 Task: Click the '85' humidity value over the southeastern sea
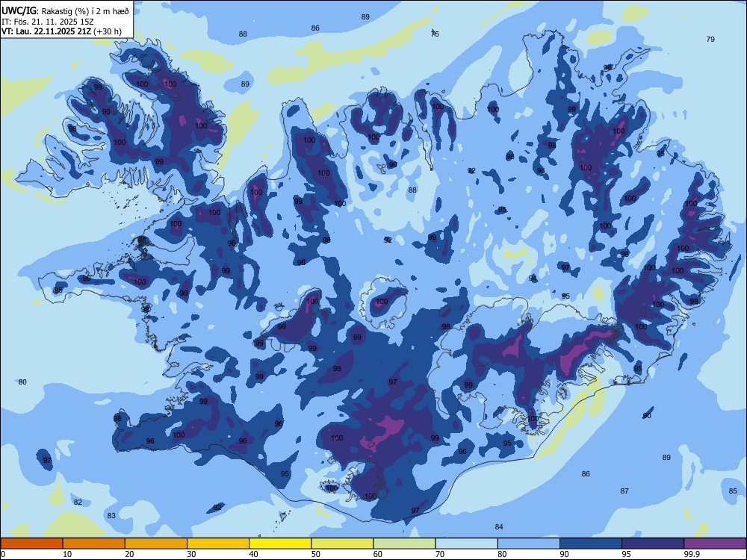pyautogui.click(x=733, y=491)
